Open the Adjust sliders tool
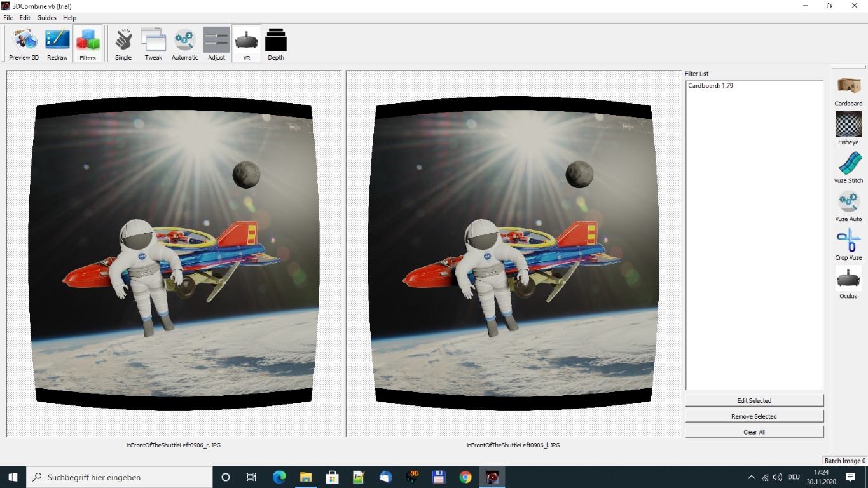 coord(216,44)
